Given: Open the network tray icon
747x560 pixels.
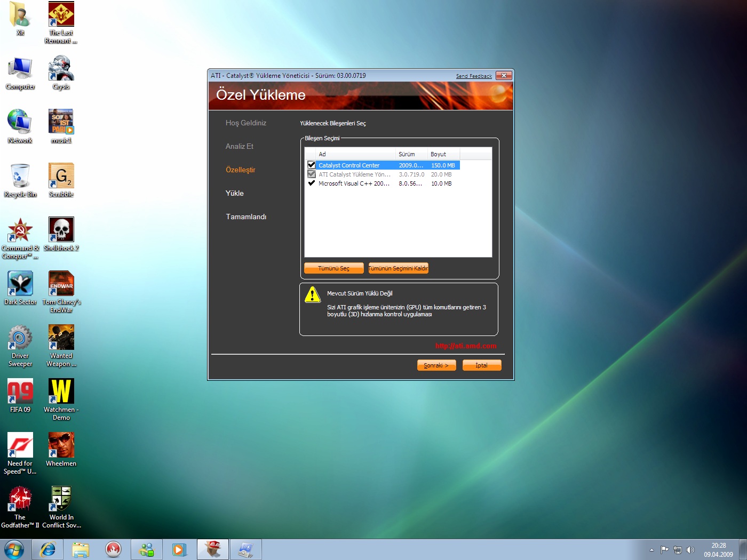Looking at the screenshot, I should tap(678, 550).
